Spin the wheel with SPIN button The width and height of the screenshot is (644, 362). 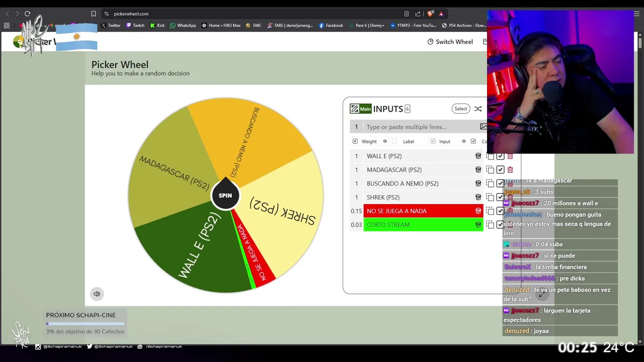(225, 195)
